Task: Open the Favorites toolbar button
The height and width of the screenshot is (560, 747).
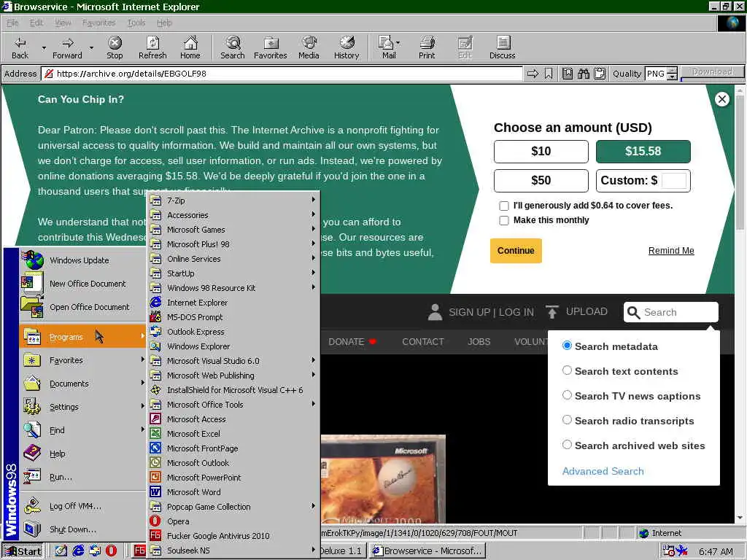Action: [x=270, y=47]
